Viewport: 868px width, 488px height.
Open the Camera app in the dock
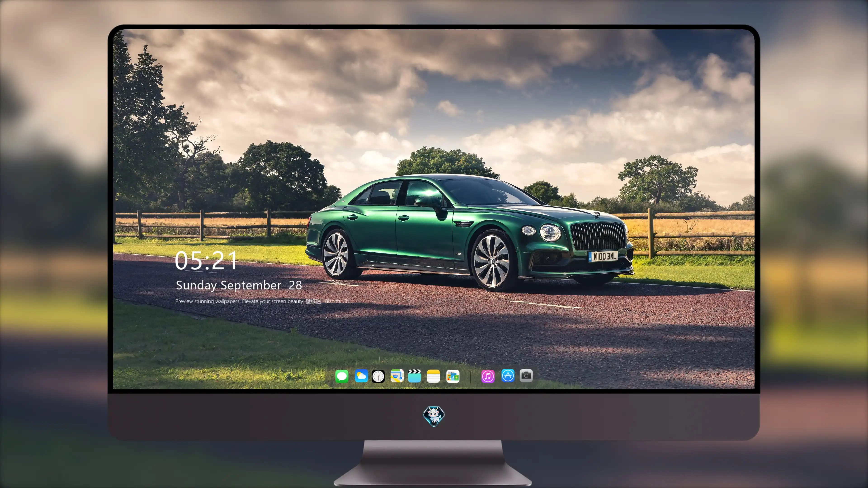point(526,375)
